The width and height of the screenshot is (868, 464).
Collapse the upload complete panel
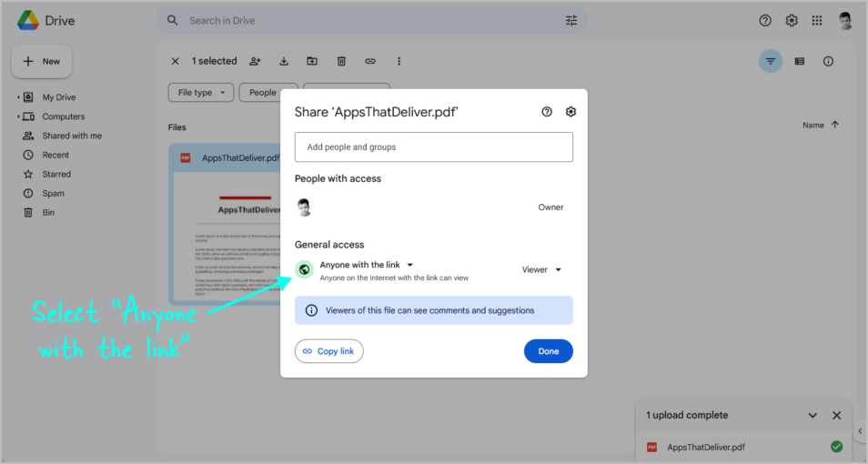click(812, 415)
